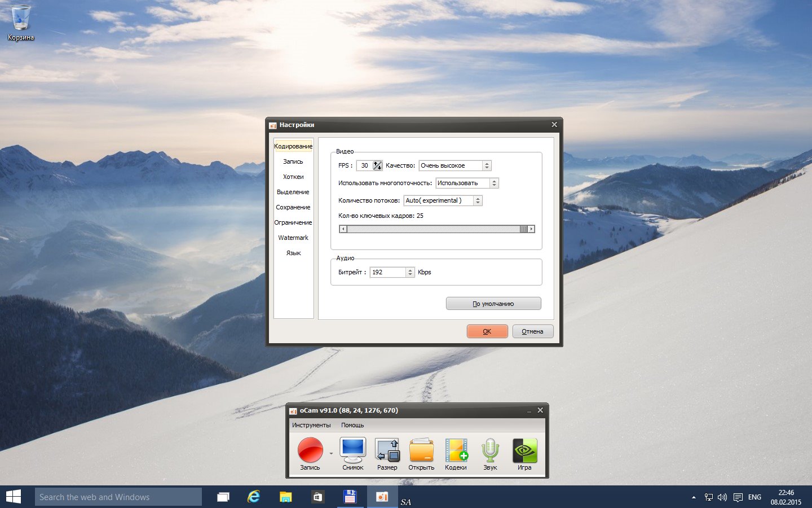Click the Звук microphone icon
812x508 pixels.
[490, 450]
